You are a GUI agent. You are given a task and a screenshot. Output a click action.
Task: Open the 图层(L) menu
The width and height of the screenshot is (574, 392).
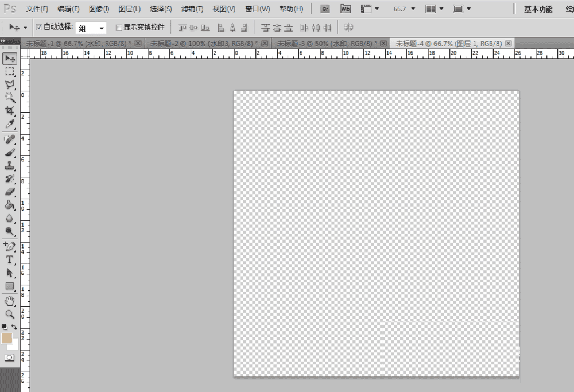point(130,9)
